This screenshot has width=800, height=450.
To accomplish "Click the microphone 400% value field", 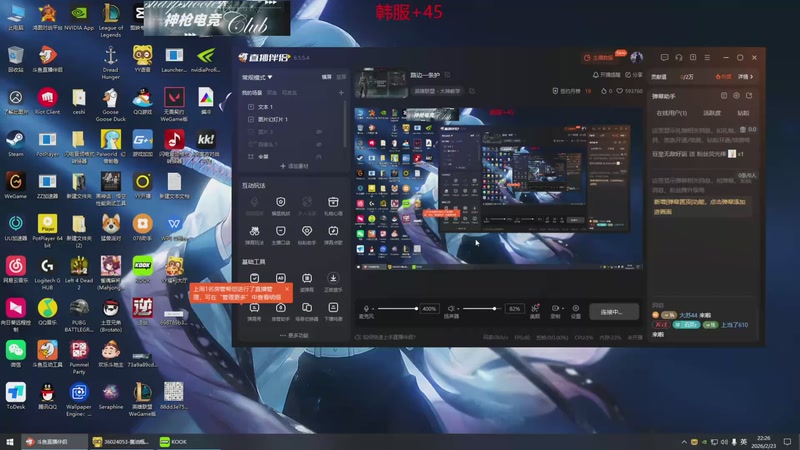I will 429,309.
